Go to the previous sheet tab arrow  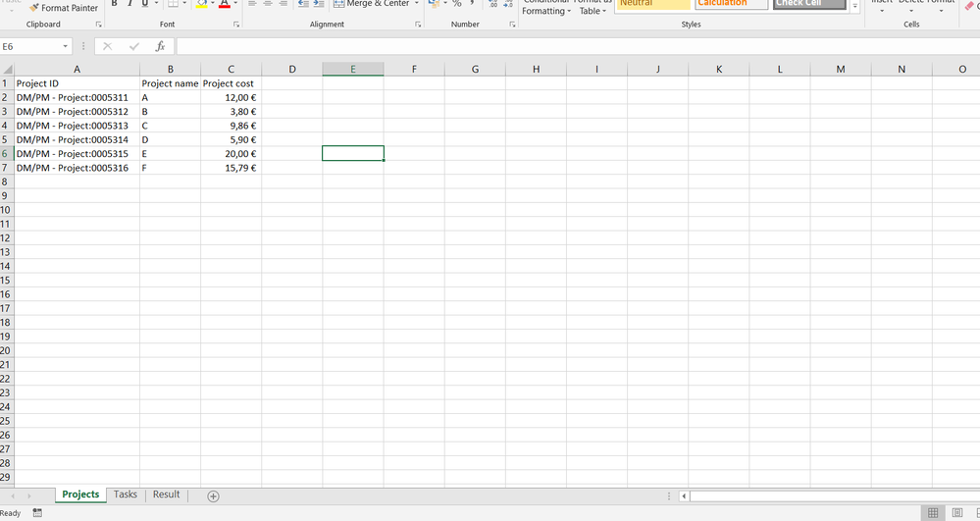[x=13, y=496]
